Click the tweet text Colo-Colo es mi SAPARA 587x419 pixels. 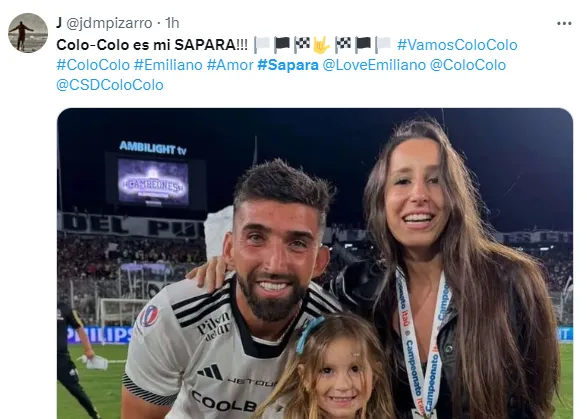[x=152, y=45]
